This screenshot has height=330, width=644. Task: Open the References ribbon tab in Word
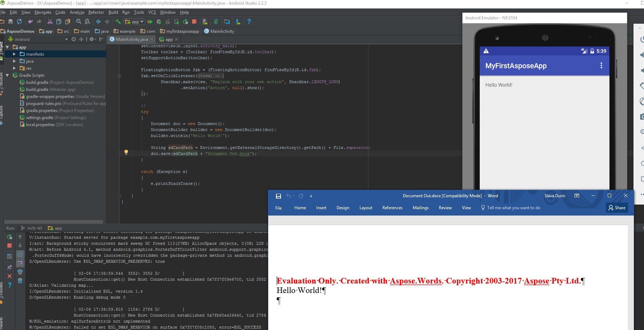pyautogui.click(x=392, y=208)
